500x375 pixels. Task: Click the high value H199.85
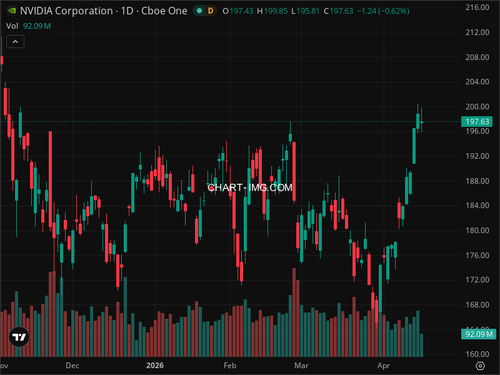coord(272,11)
